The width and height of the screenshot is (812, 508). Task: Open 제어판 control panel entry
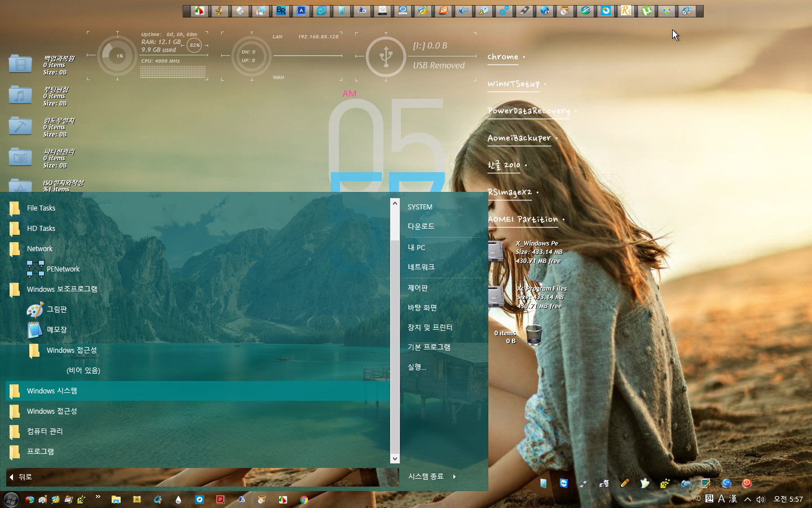tap(418, 288)
